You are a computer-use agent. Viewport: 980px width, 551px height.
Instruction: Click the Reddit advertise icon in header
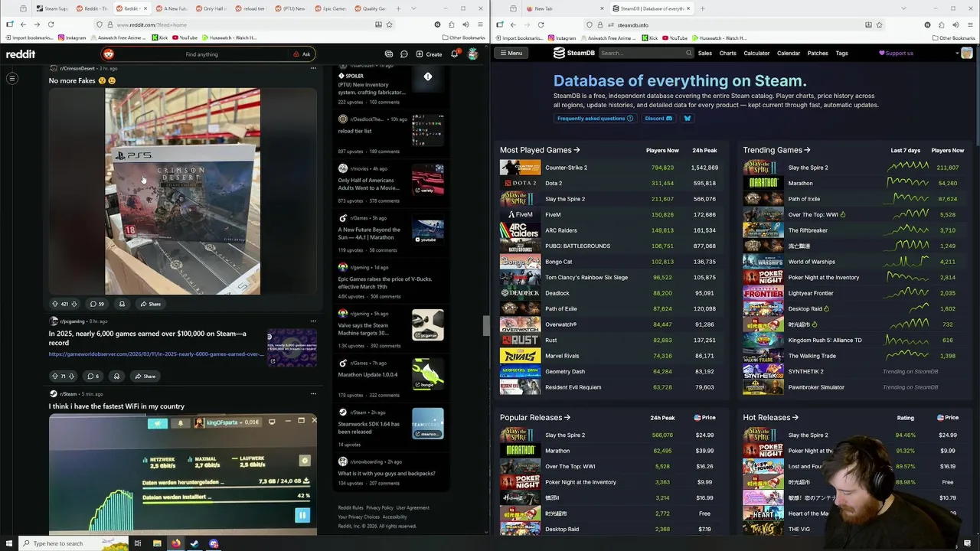tap(389, 54)
